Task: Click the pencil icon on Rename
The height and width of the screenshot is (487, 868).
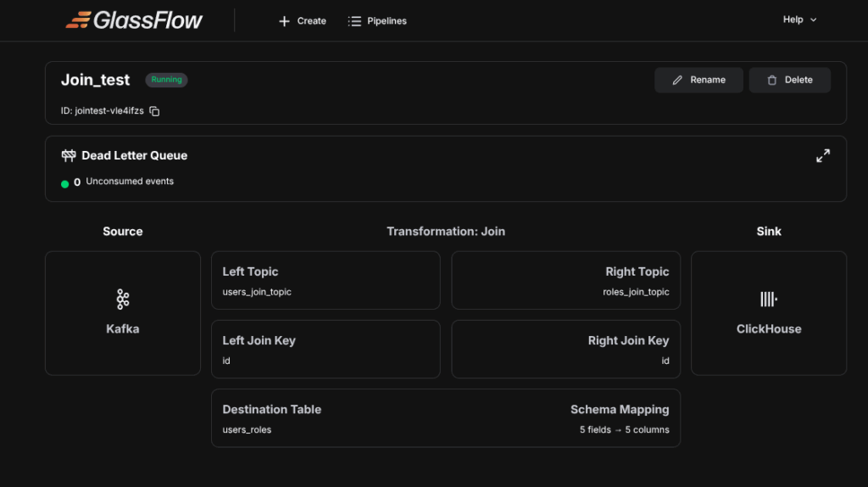Action: coord(677,80)
